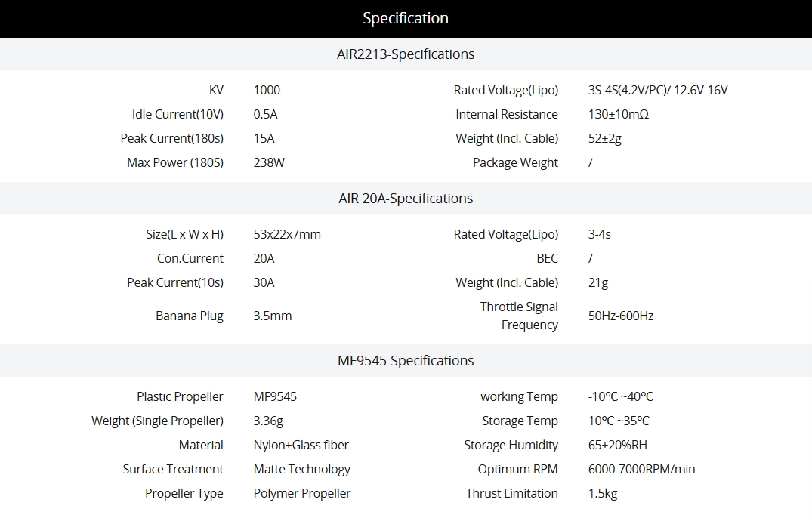
Task: Click the Throttle Signal Frequency label
Action: click(520, 316)
